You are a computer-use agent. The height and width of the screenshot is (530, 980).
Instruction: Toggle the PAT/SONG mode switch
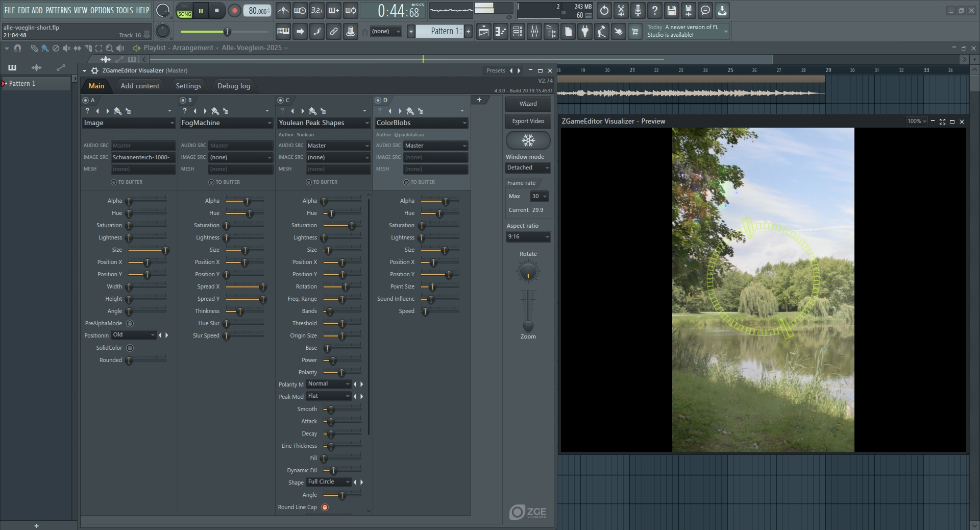pos(184,11)
